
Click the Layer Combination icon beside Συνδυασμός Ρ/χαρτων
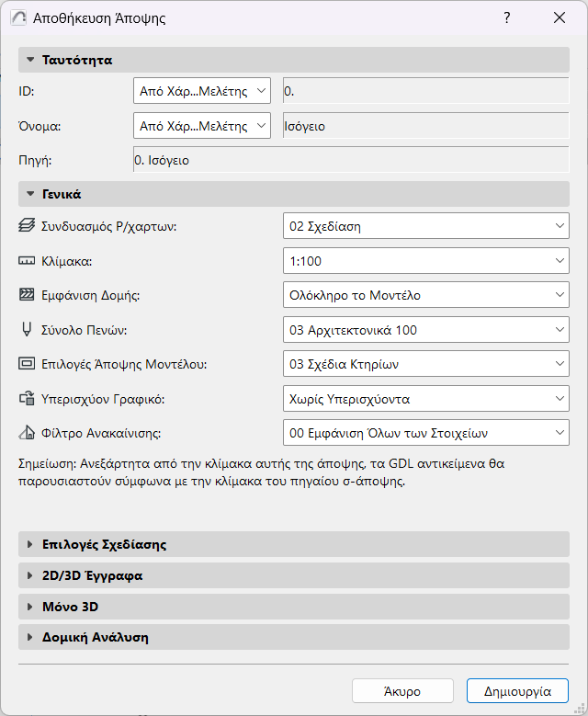tap(27, 226)
